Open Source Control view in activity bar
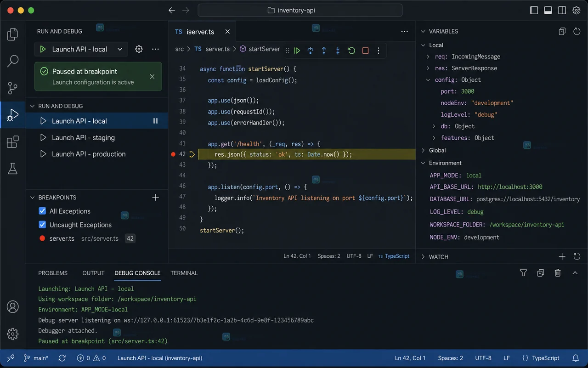 click(x=12, y=88)
